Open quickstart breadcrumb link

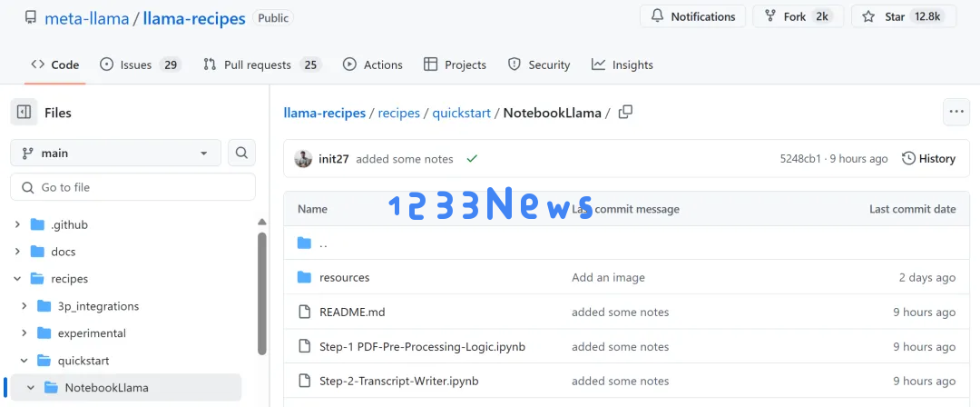tap(461, 113)
